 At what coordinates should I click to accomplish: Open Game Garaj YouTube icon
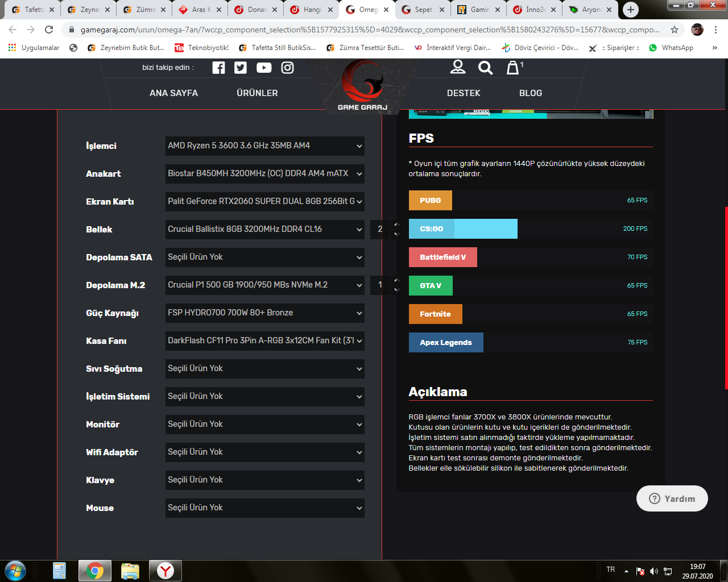point(264,68)
